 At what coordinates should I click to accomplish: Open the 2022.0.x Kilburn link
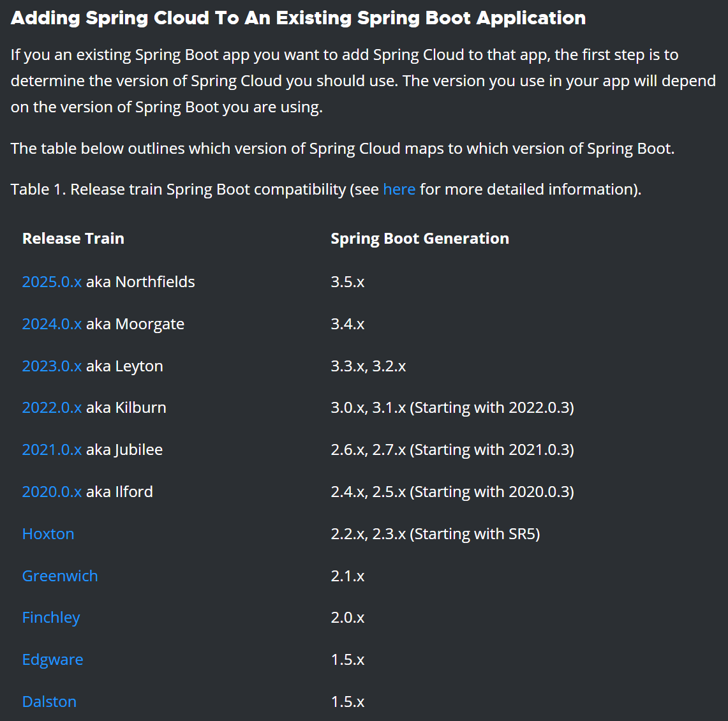(x=52, y=408)
